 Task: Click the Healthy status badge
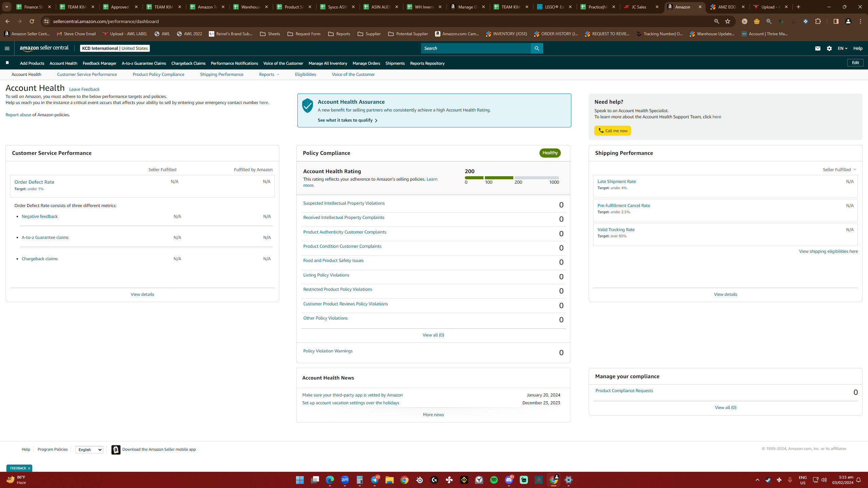pyautogui.click(x=550, y=153)
